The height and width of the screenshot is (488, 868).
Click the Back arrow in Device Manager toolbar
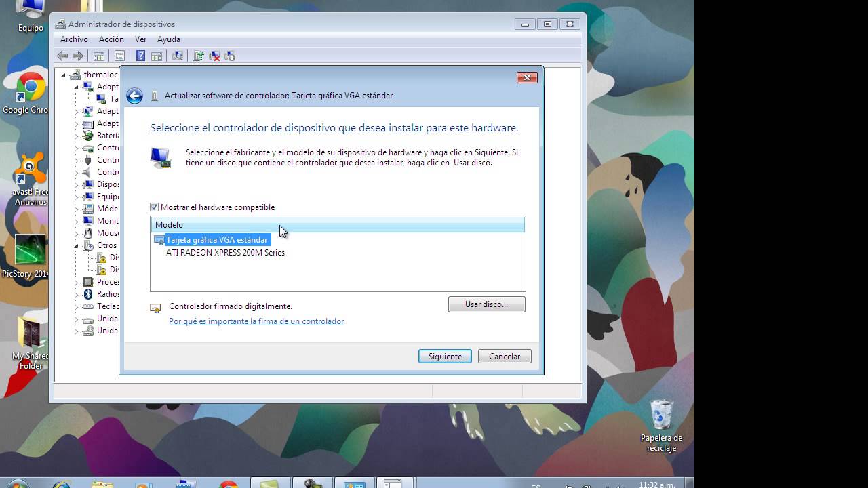point(62,56)
